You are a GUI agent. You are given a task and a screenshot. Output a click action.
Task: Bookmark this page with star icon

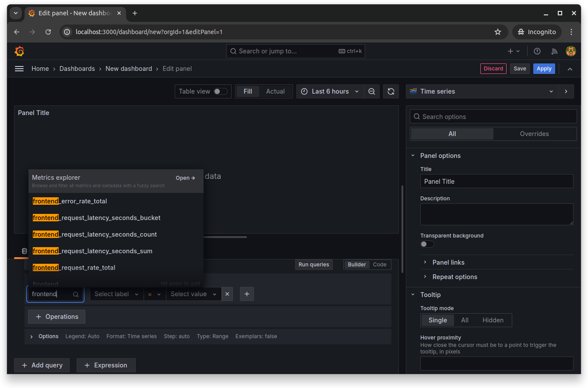498,32
